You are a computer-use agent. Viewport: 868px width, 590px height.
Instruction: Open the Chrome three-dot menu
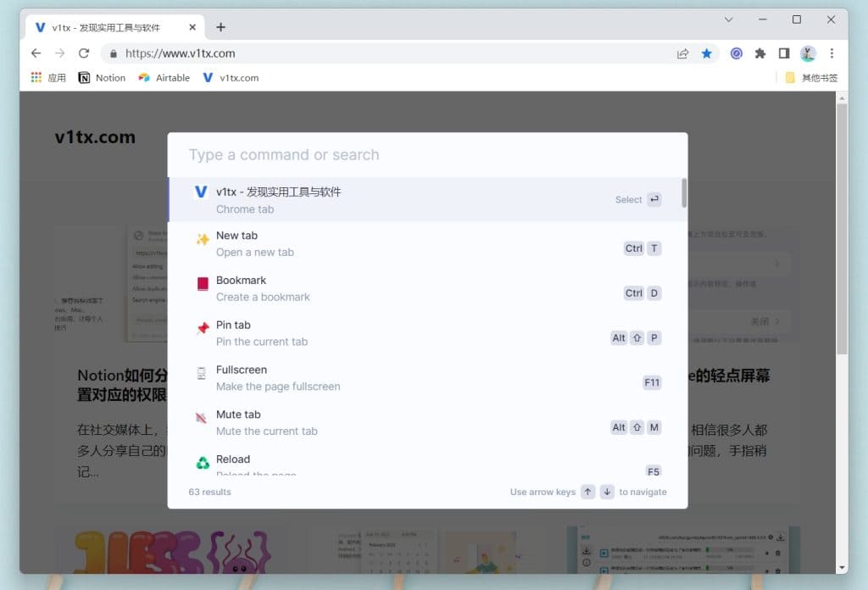click(832, 53)
